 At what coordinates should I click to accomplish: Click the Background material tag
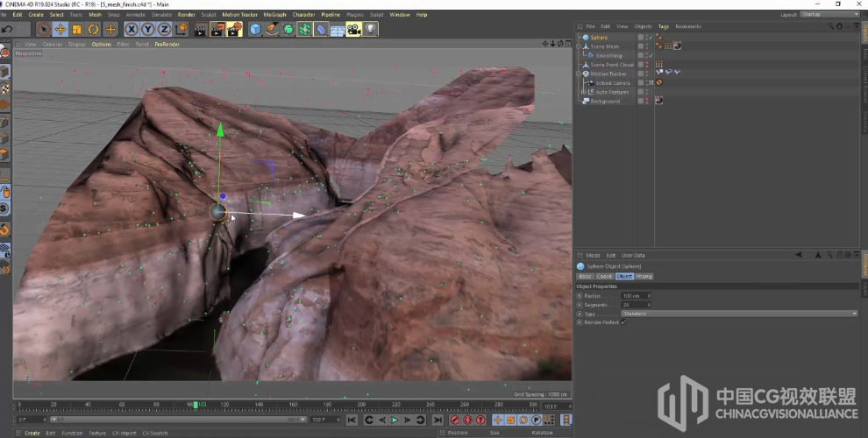658,101
